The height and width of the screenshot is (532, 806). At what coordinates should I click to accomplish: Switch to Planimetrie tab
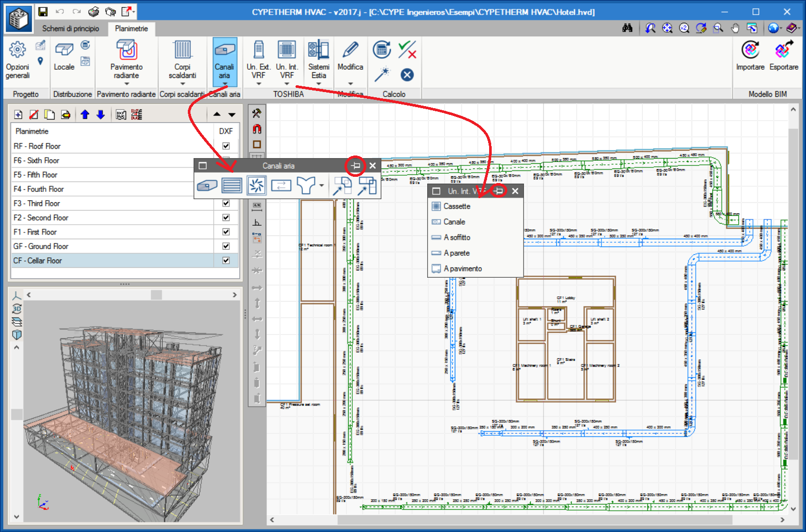tap(132, 29)
